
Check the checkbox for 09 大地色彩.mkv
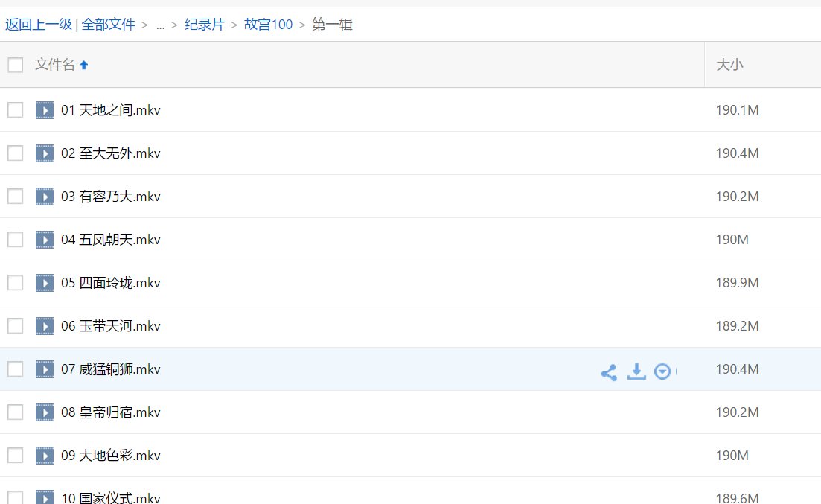coord(15,455)
